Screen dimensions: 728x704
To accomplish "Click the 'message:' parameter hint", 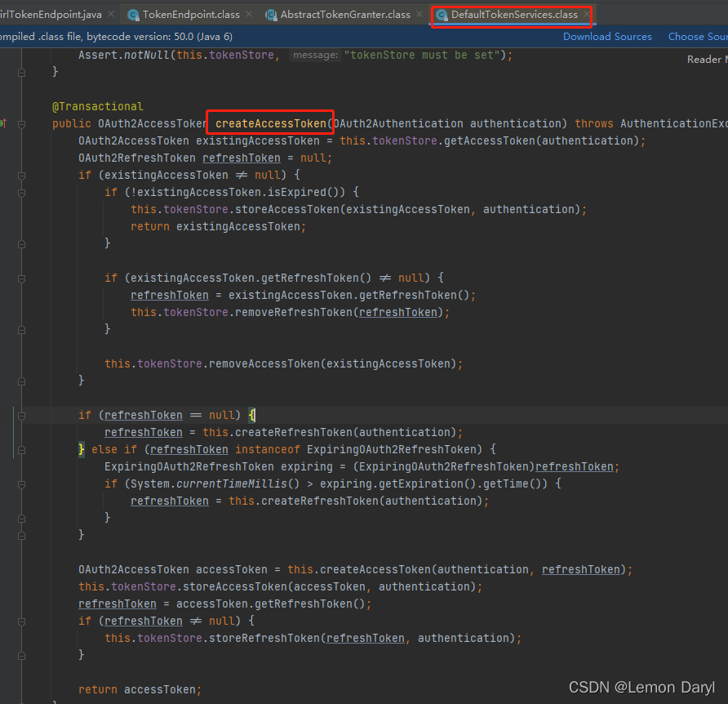I will 315,56.
